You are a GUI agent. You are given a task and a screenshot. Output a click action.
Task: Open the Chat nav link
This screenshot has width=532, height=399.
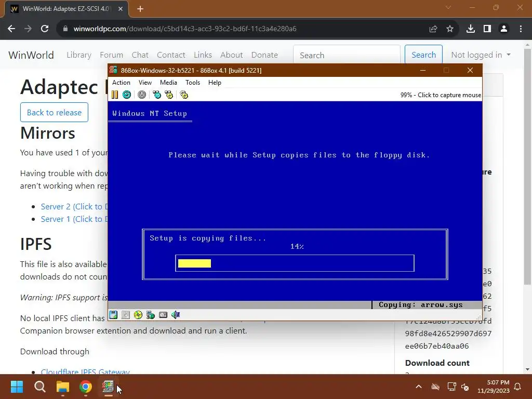(140, 55)
